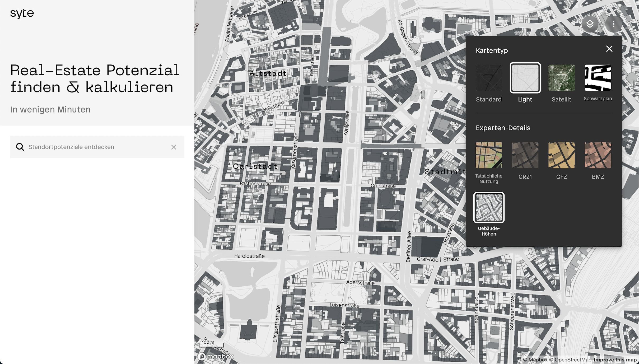Clear the search field with X
639x364 pixels.
tap(174, 147)
